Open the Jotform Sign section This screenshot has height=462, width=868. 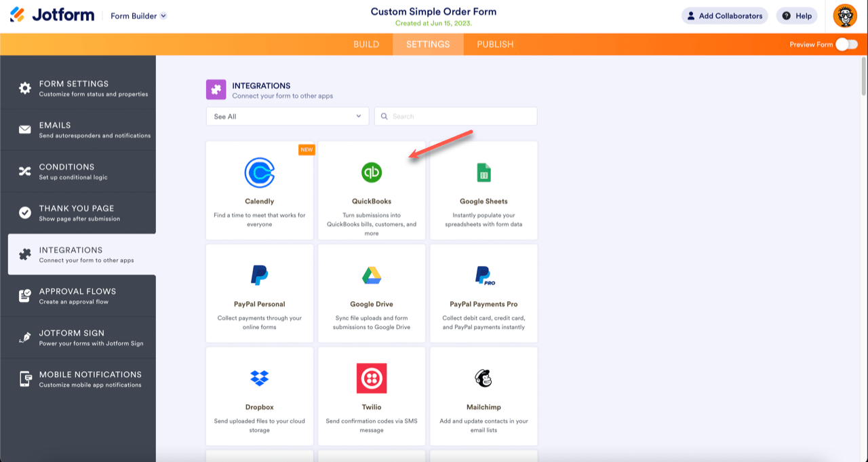[78, 337]
